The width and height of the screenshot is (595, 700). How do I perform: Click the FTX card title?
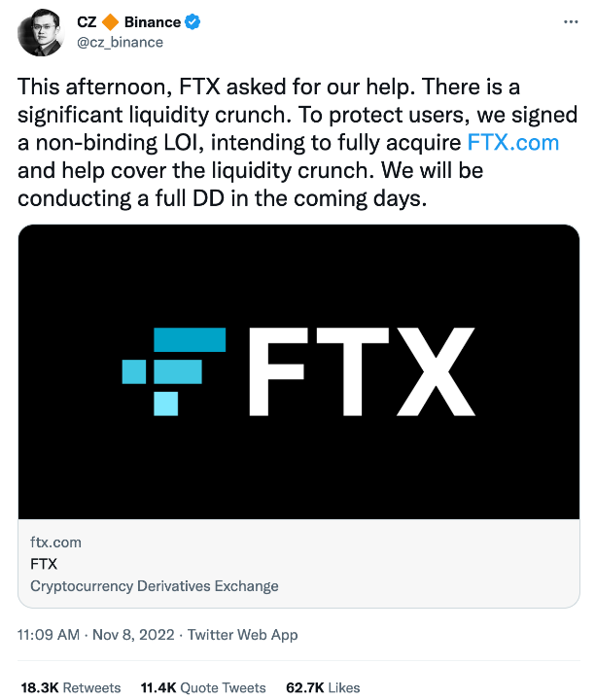[44, 564]
